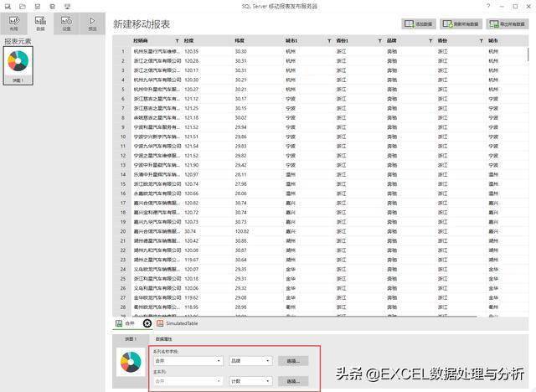Open the 品牌 field dropdown
The image size is (536, 392).
click(x=250, y=361)
